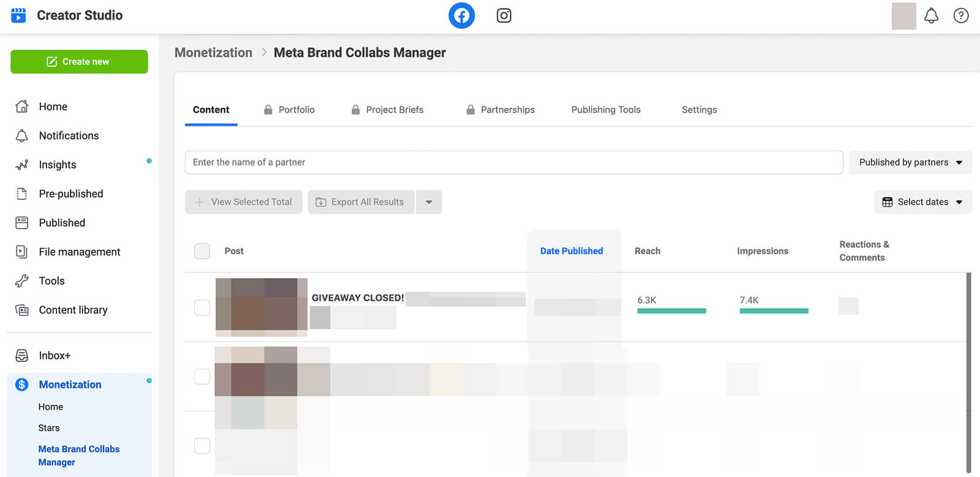The height and width of the screenshot is (477, 980).
Task: Click the Reach column header
Action: 647,251
